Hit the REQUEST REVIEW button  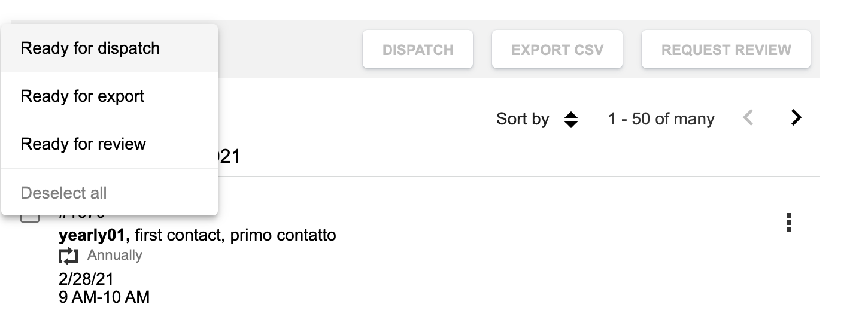coord(726,50)
